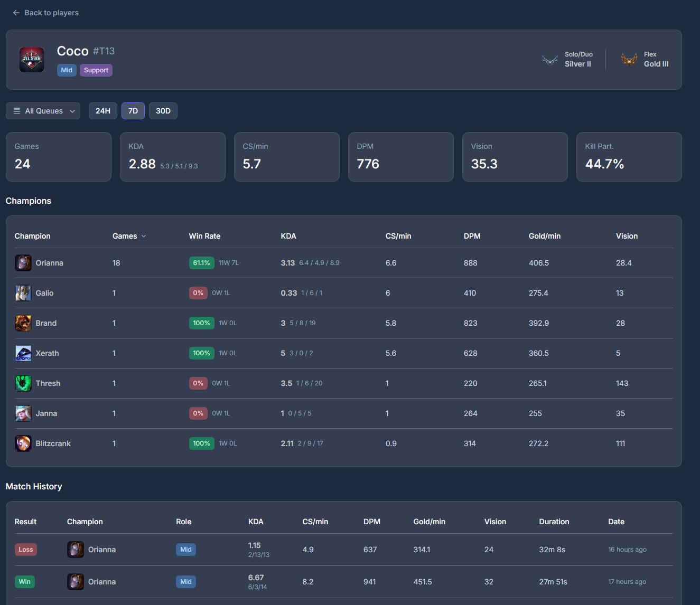Click Orianna icon in the Win match row
The height and width of the screenshot is (605, 700).
point(76,582)
